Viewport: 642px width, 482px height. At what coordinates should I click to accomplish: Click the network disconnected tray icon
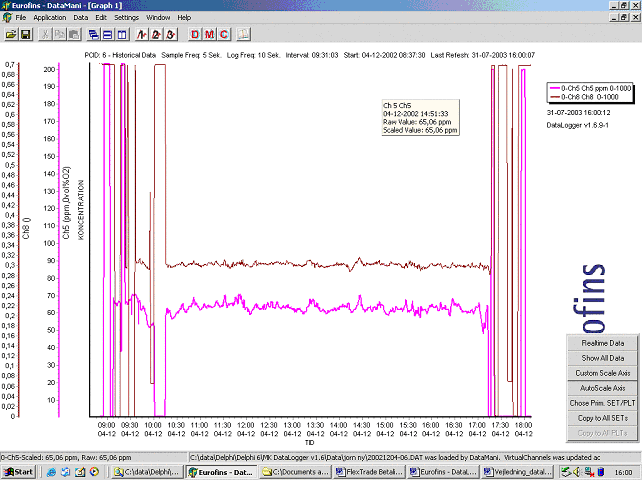(590, 472)
